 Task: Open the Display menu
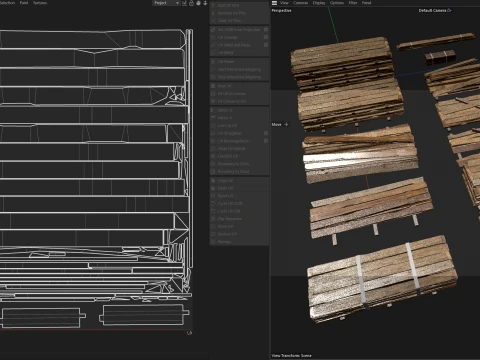coord(319,3)
